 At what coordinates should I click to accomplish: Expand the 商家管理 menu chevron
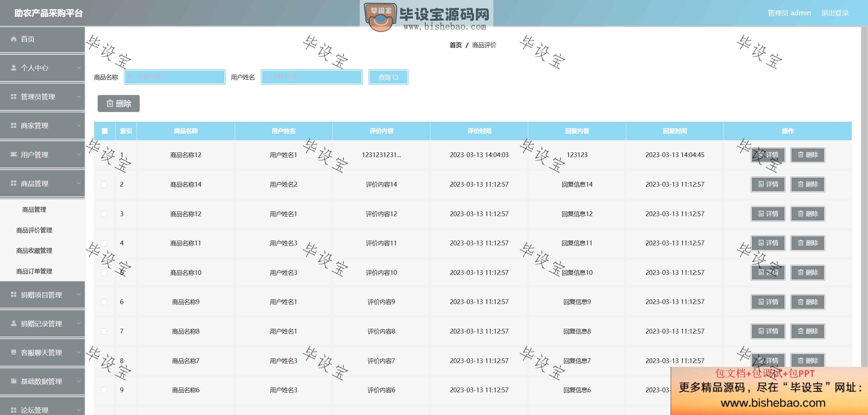click(79, 126)
